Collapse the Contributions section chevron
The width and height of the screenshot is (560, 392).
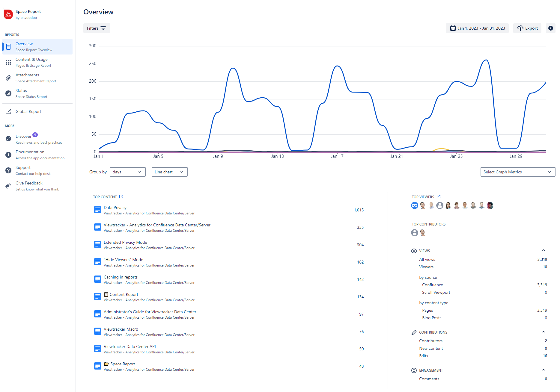click(x=543, y=332)
